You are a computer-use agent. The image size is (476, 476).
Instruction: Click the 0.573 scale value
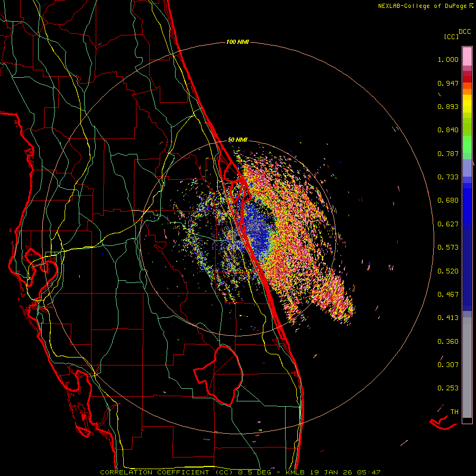click(x=448, y=248)
